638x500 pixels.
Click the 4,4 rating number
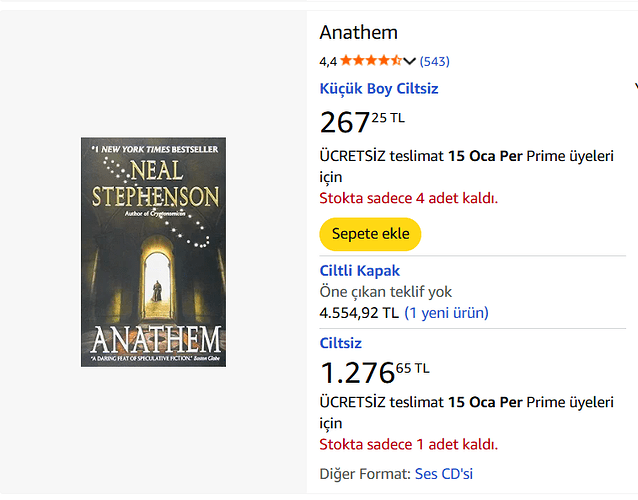click(328, 61)
